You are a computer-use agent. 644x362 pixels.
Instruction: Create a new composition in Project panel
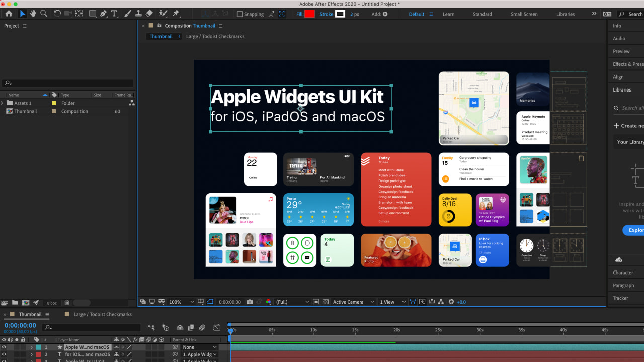26,303
